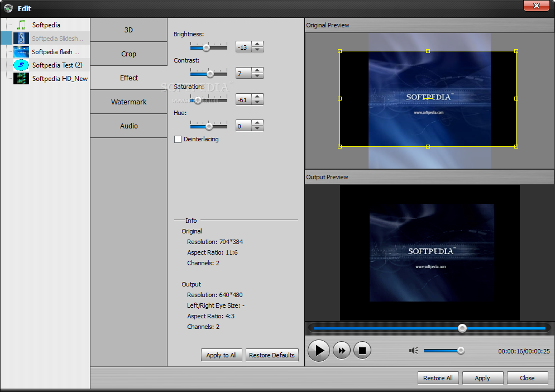Open the 3D tab
555x392 pixels.
128,30
